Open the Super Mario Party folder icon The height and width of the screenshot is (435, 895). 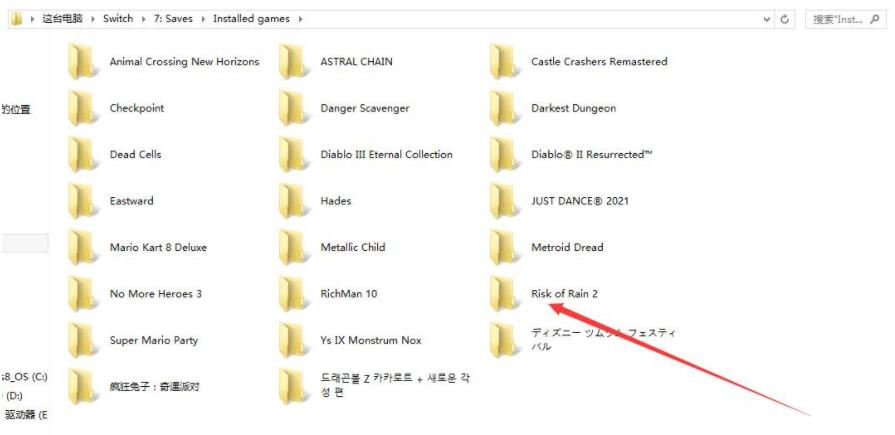pyautogui.click(x=83, y=340)
